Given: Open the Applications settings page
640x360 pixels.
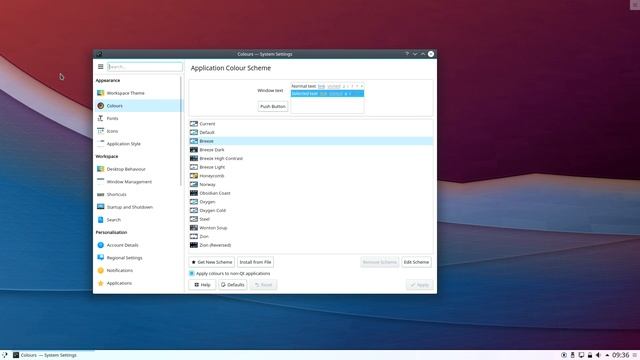Looking at the screenshot, I should tap(139, 283).
